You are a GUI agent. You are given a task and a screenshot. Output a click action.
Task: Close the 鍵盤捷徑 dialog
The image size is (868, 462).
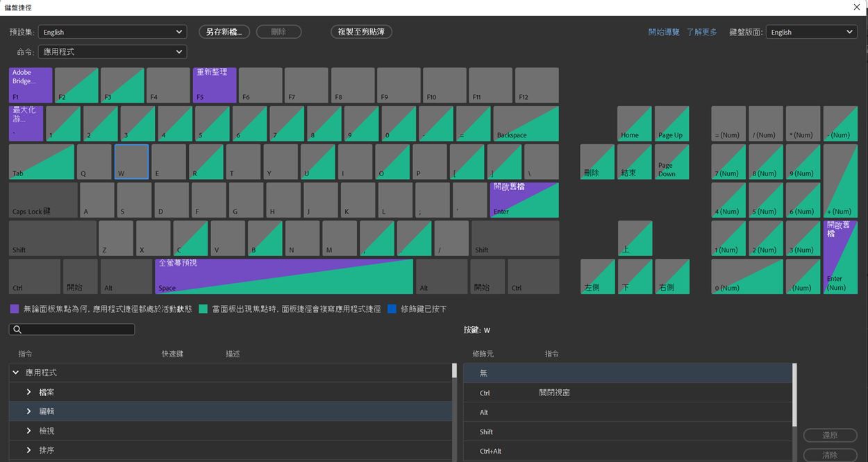point(857,7)
